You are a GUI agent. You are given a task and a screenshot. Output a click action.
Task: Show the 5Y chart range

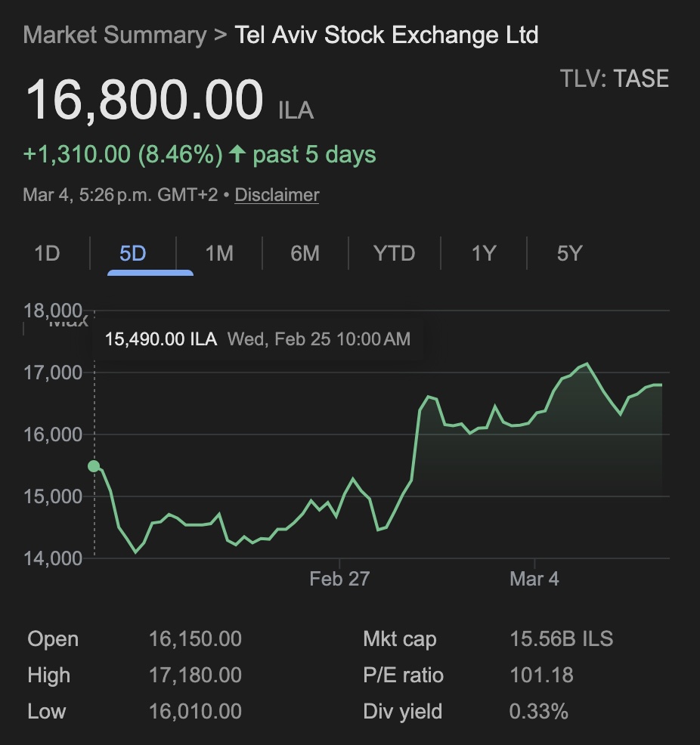(569, 253)
